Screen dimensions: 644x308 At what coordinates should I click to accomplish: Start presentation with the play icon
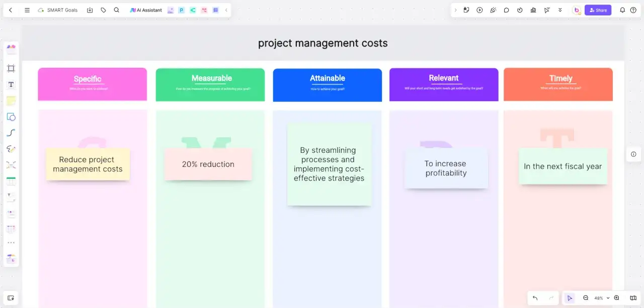(x=479, y=10)
